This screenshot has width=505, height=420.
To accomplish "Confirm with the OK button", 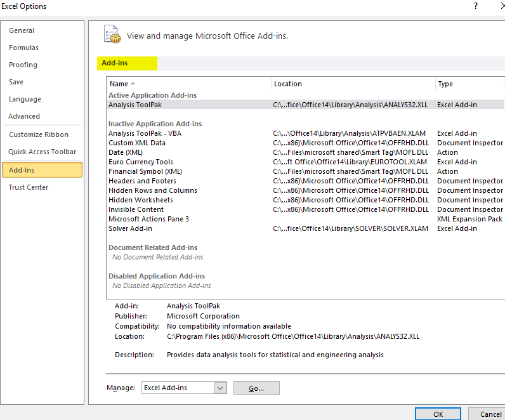I will (x=438, y=414).
